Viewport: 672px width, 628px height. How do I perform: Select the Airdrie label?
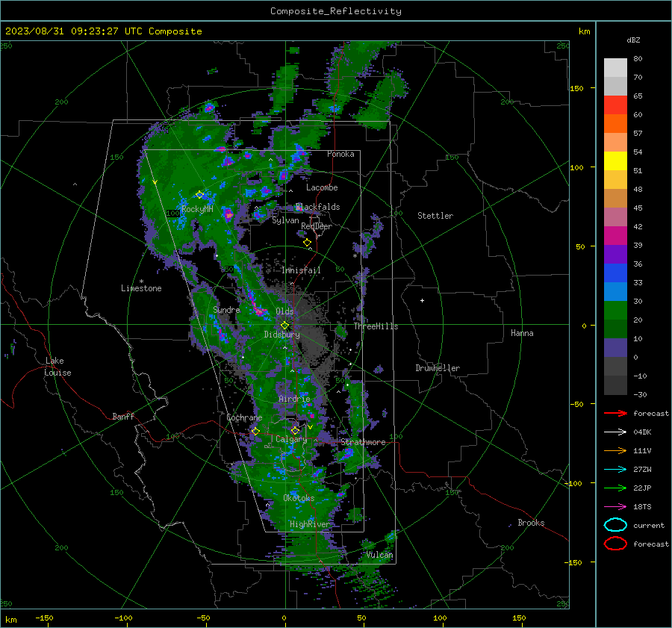tap(294, 399)
